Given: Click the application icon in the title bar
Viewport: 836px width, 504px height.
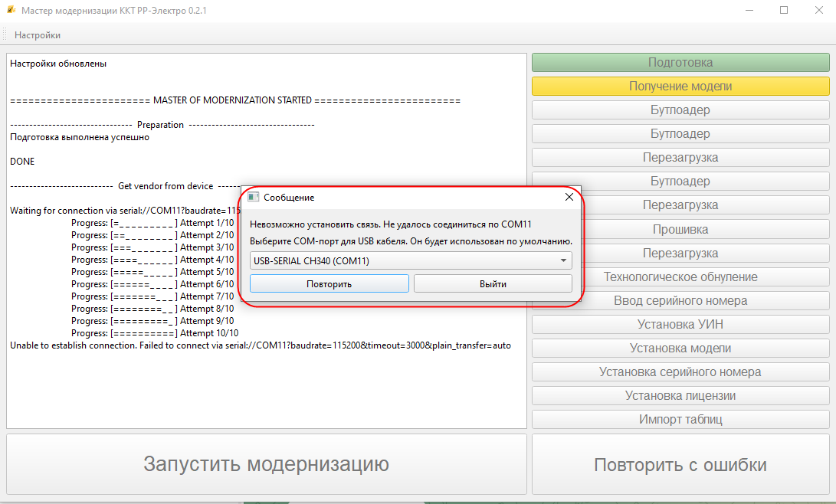Looking at the screenshot, I should point(10,11).
